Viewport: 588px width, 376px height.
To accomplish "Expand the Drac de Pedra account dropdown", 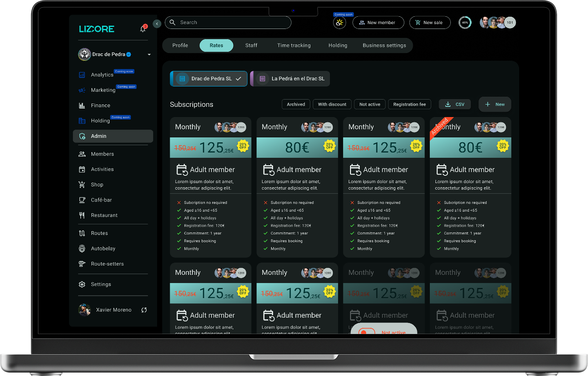I will pos(149,54).
